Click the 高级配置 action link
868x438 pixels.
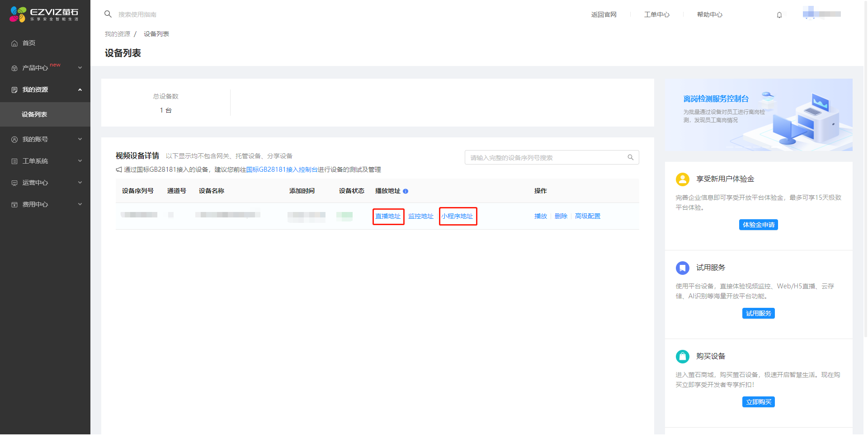coord(587,216)
